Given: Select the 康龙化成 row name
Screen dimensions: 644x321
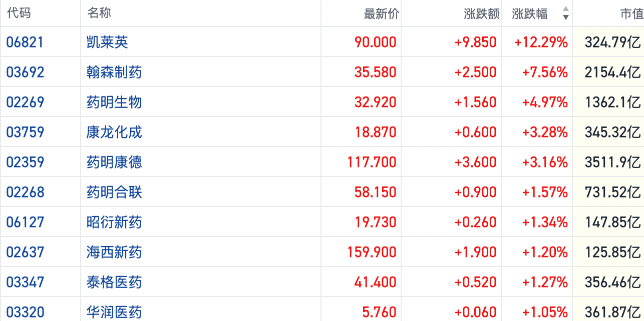Looking at the screenshot, I should tap(114, 132).
